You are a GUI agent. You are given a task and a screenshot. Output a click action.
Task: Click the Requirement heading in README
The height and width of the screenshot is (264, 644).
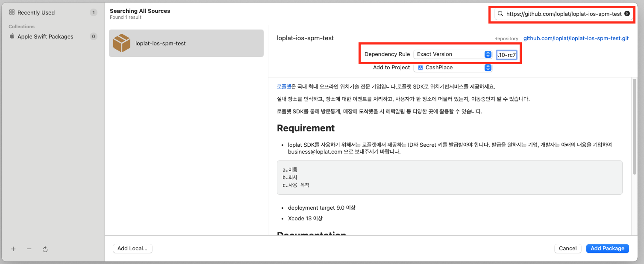click(x=306, y=128)
